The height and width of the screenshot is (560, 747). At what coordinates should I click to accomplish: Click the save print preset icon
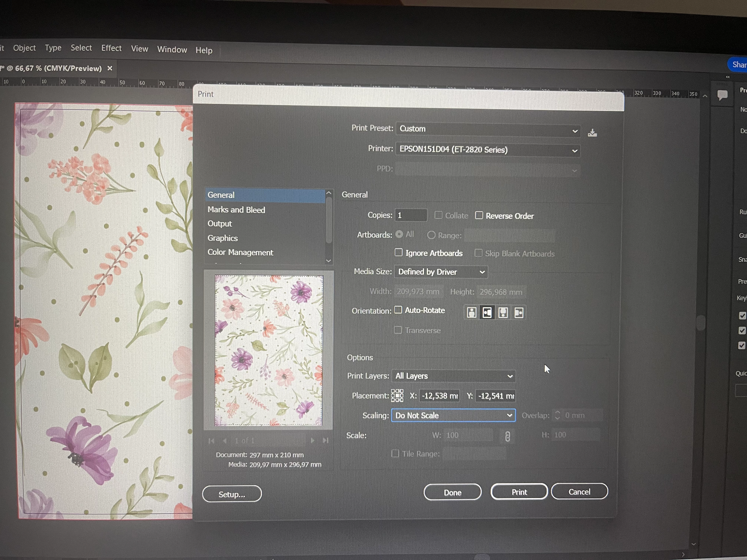(592, 133)
